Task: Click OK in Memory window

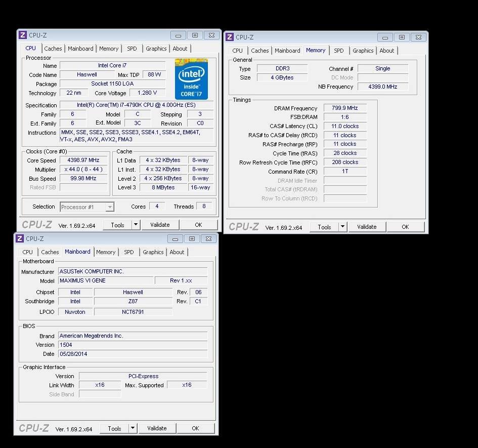Action: (405, 227)
